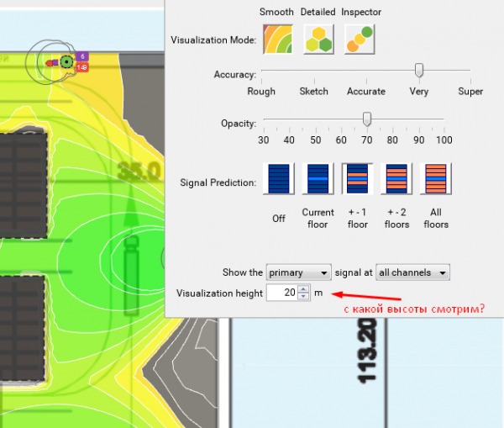504x428 pixels.
Task: Increase Visualization height with up arrow
Action: point(303,288)
